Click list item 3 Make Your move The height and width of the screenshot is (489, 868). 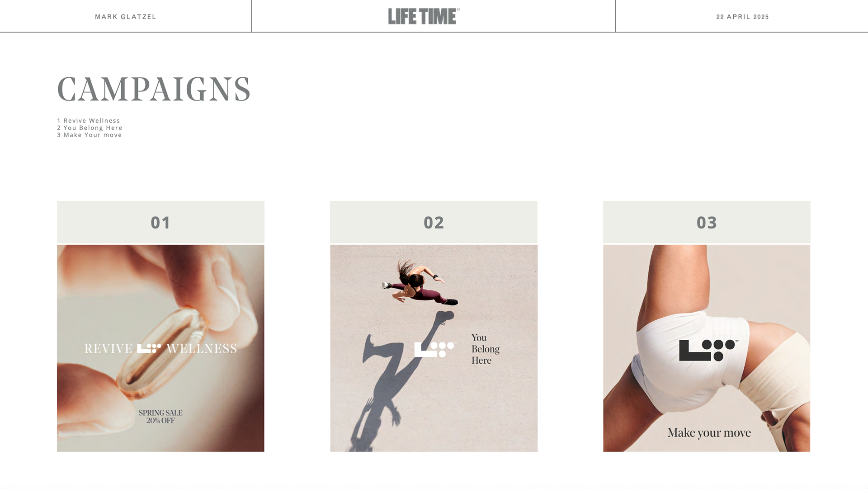click(90, 135)
